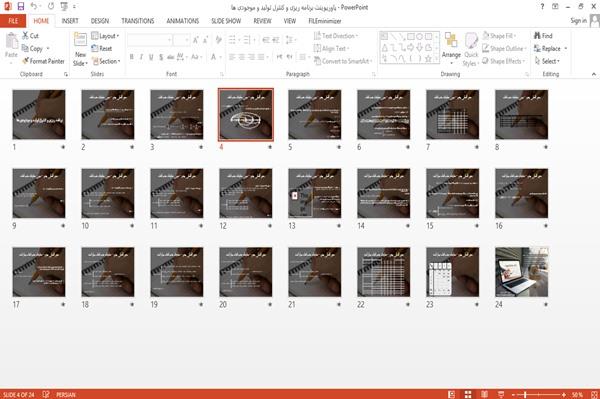Open the font size combo box

181,40
